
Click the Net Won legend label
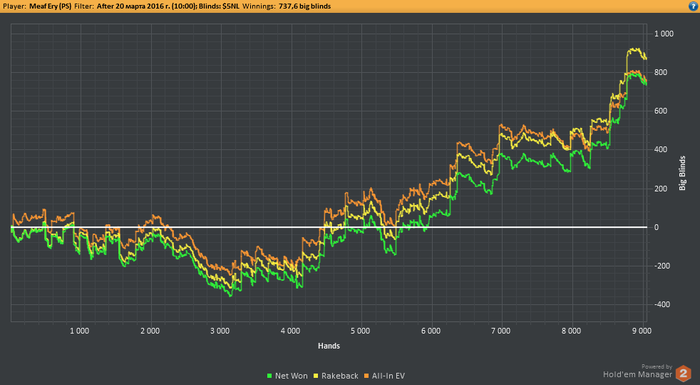pyautogui.click(x=291, y=376)
